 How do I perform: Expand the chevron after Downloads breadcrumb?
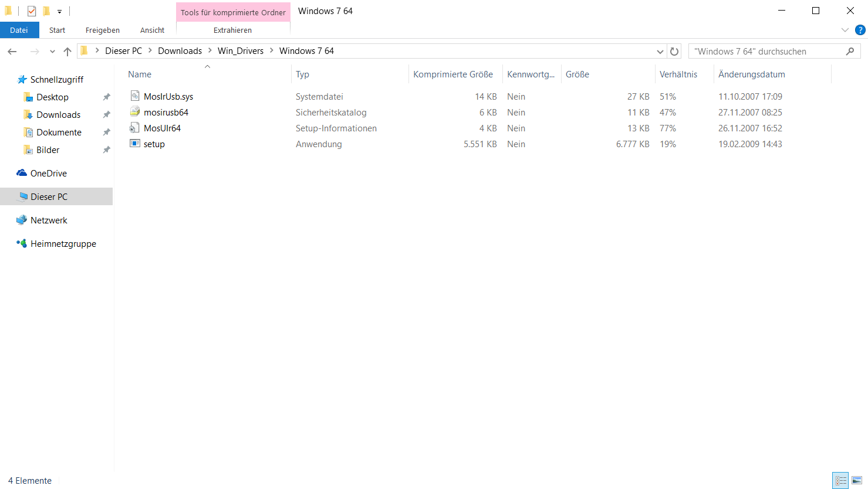pos(210,51)
